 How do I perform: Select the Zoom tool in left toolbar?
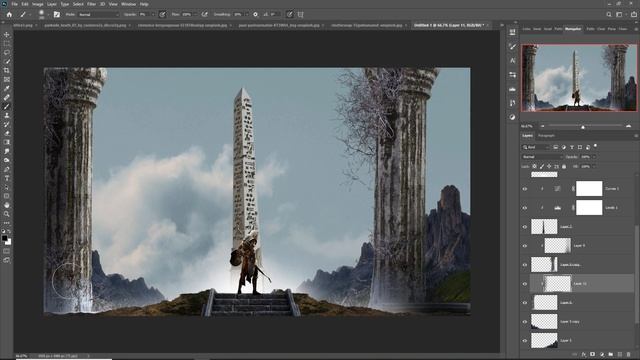pos(7,214)
